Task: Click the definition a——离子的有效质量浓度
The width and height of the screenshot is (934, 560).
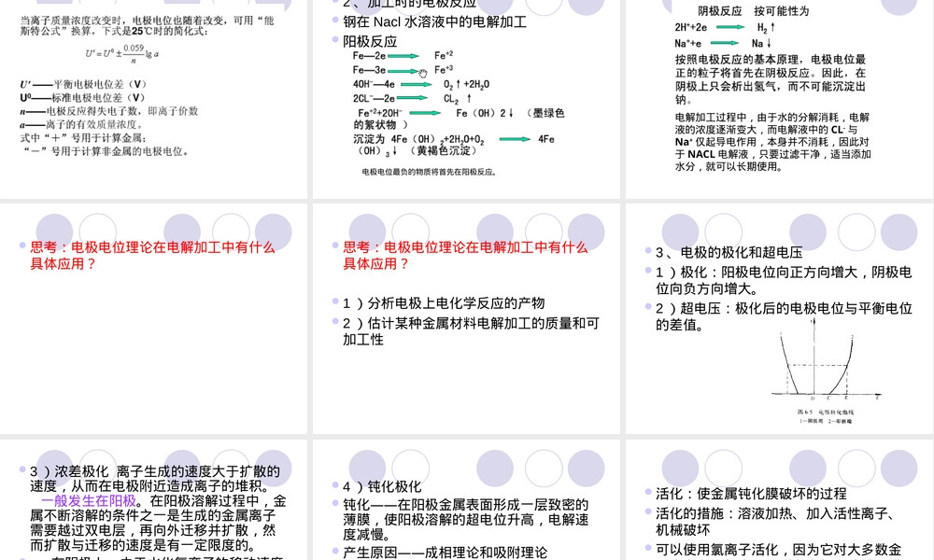Action: [81, 124]
